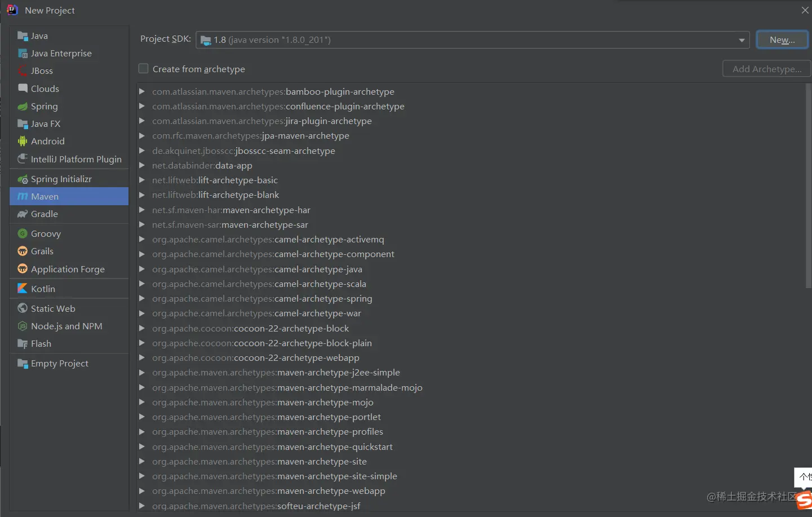Select camel-archetype-component entry
The height and width of the screenshot is (517, 812).
[x=273, y=254]
